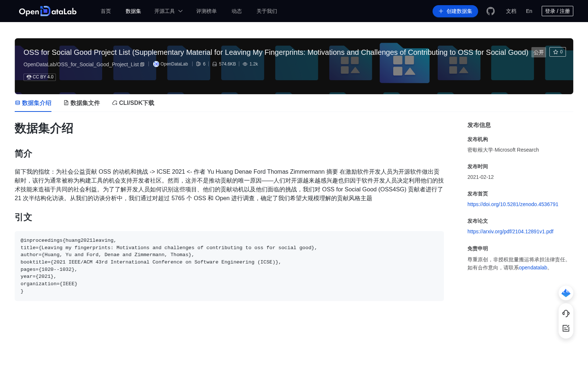Open the arxiv paper PDF link
This screenshot has height=368, width=588.
[x=510, y=231]
